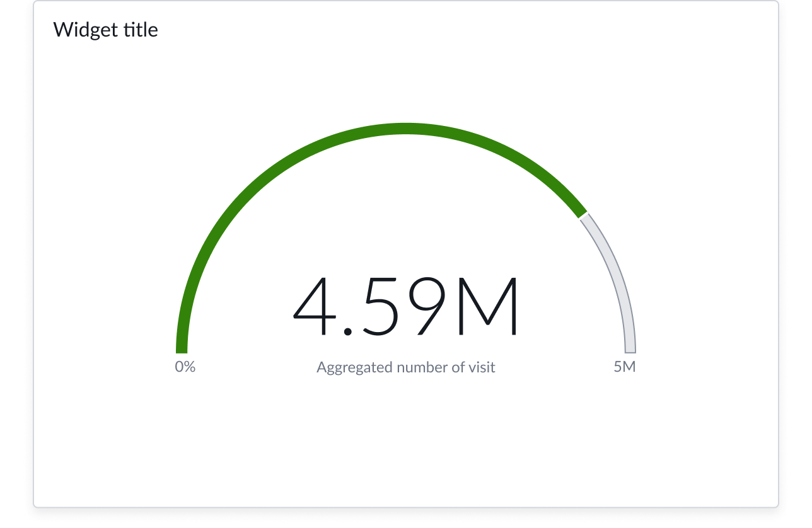Screen dimensions: 812x528
Task: Click the boundary where green meets grey arc
Action: tap(583, 214)
